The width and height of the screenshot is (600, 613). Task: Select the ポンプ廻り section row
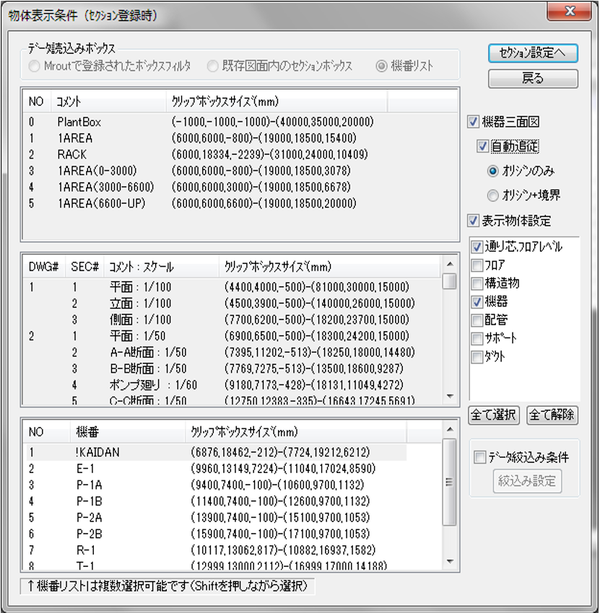[x=136, y=383]
